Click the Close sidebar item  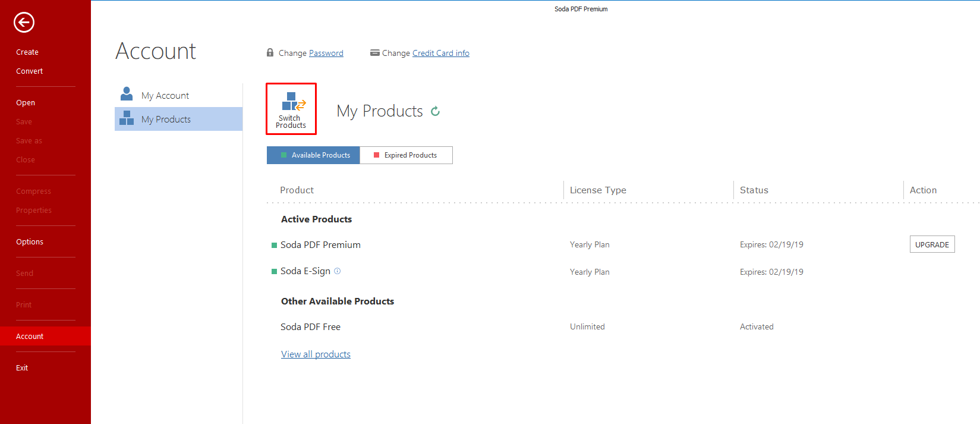click(26, 160)
